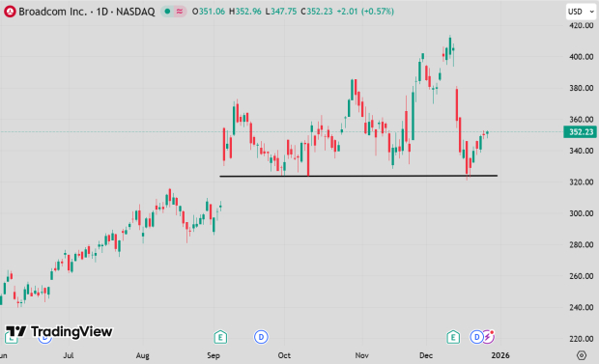Click the 420.00 price axis label
Image resolution: width=599 pixels, height=364 pixels.
tap(582, 26)
